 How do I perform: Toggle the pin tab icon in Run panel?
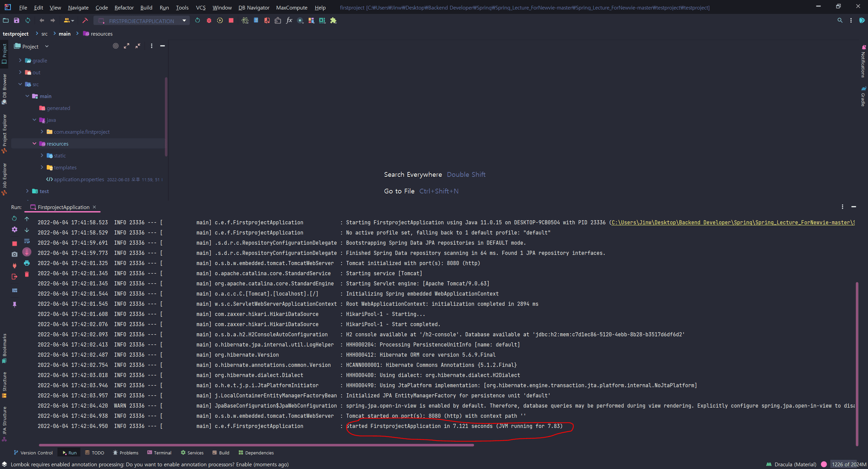(x=14, y=304)
